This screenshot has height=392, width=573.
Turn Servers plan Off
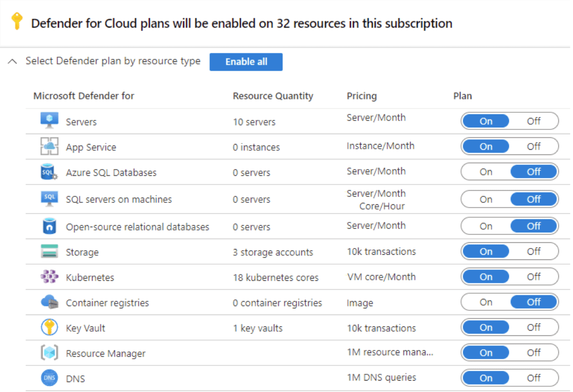click(x=533, y=121)
